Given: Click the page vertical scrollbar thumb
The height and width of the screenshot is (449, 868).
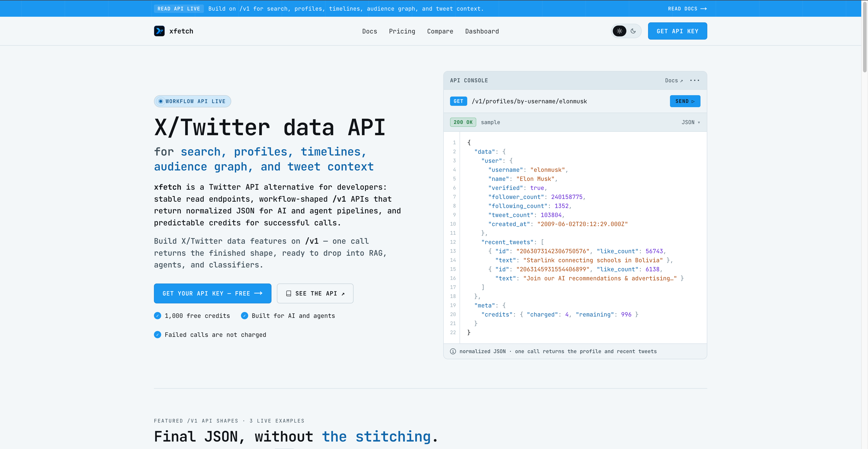Looking at the screenshot, I should tap(864, 36).
